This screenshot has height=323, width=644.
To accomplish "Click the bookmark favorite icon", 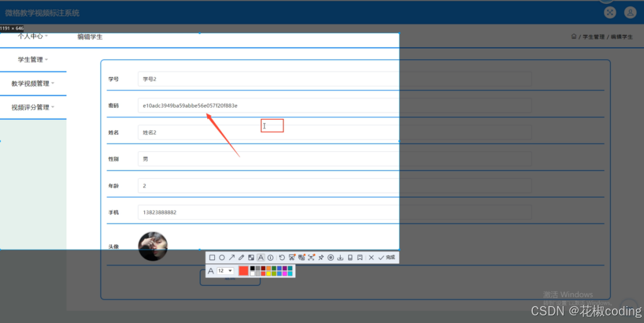I will point(360,257).
